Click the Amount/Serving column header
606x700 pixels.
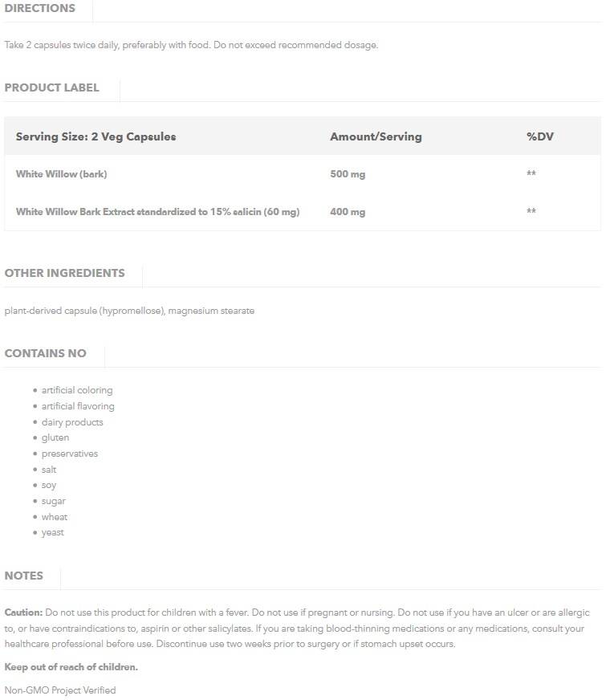click(376, 136)
